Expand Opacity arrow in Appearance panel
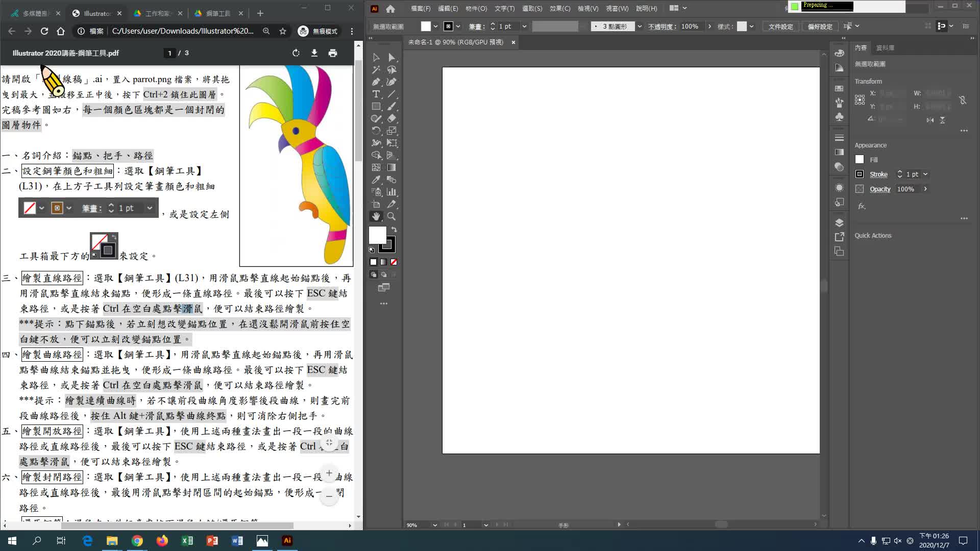This screenshot has width=980, height=551. (x=925, y=189)
